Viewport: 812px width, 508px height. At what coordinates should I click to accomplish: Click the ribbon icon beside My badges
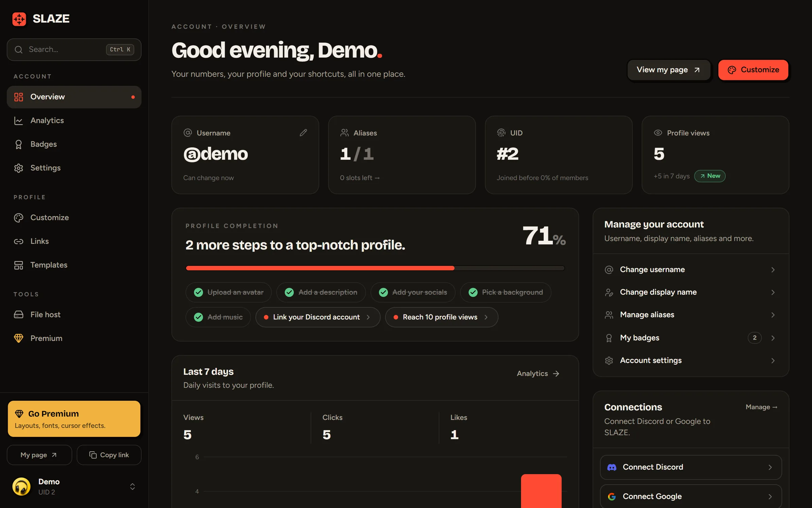609,338
